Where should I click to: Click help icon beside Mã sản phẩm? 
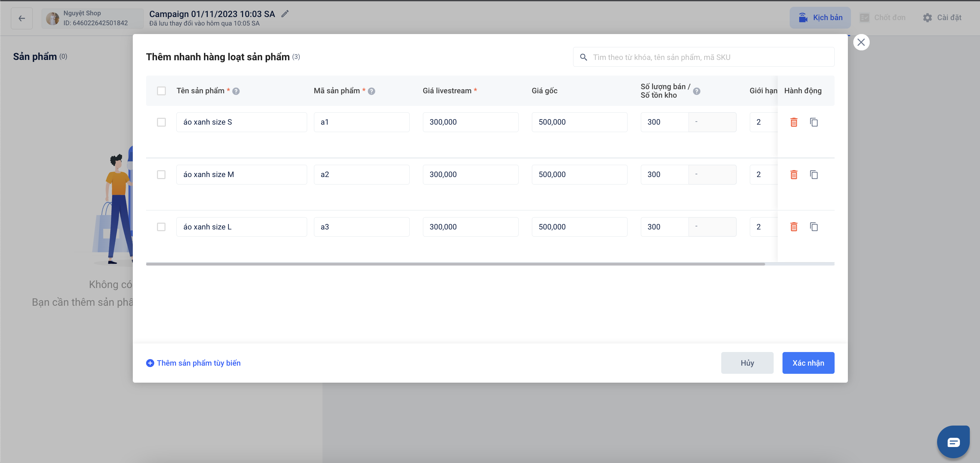click(x=372, y=91)
